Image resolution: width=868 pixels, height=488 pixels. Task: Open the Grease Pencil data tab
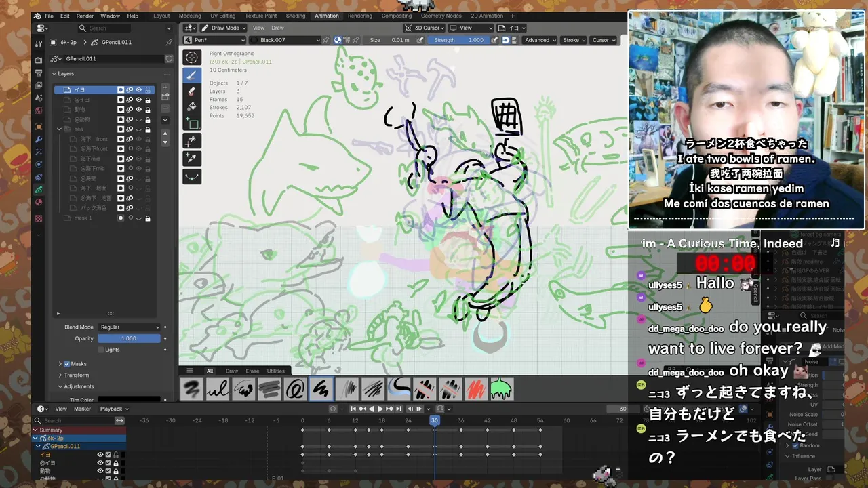pos(39,189)
